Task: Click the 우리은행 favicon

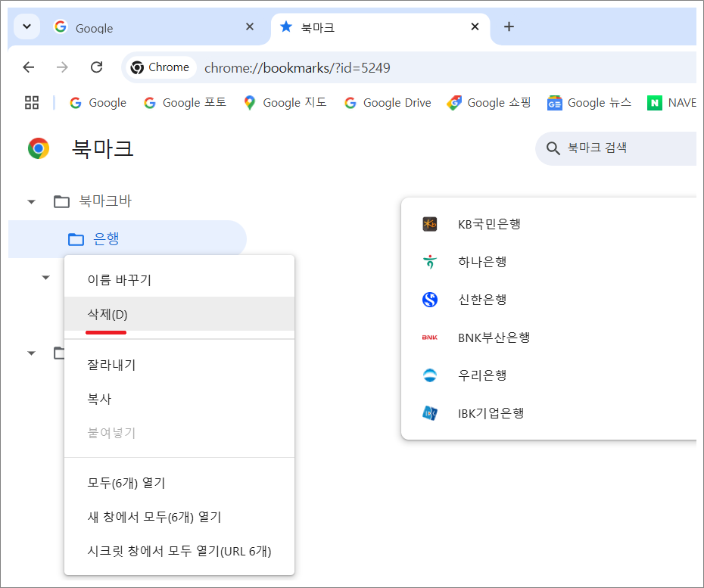Action: click(430, 375)
